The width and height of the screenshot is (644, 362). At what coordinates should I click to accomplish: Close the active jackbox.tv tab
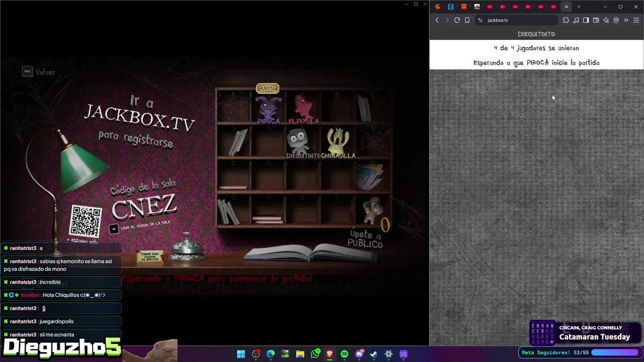pyautogui.click(x=567, y=7)
